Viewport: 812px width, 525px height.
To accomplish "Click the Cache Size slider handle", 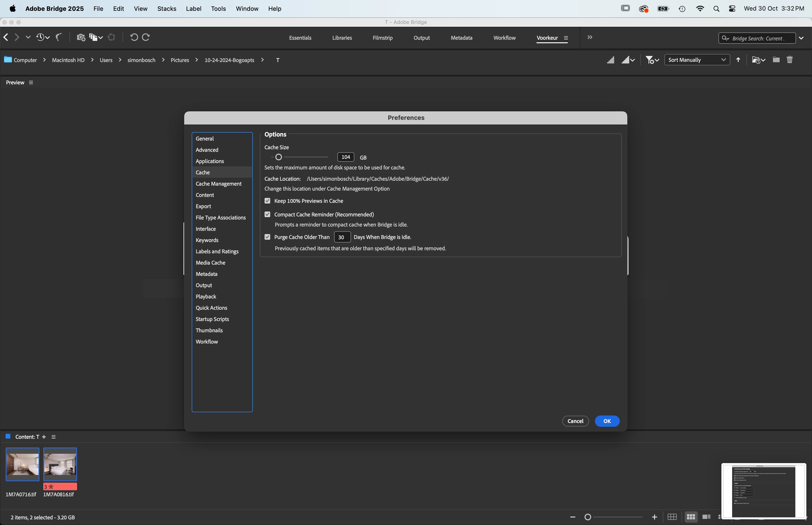I will [278, 157].
